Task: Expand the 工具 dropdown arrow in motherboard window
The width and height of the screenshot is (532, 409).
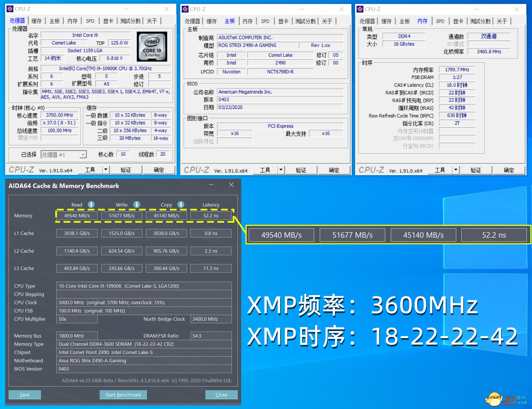Action: pyautogui.click(x=281, y=170)
